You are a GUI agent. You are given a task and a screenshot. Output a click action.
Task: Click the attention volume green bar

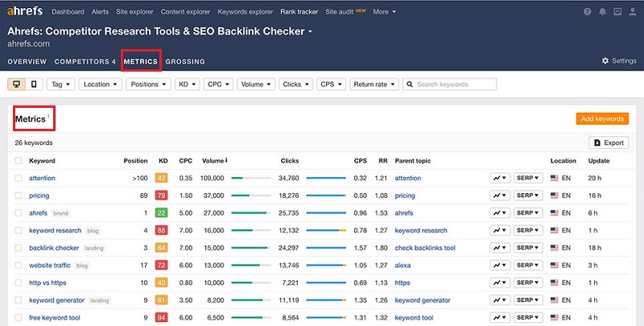tap(237, 178)
